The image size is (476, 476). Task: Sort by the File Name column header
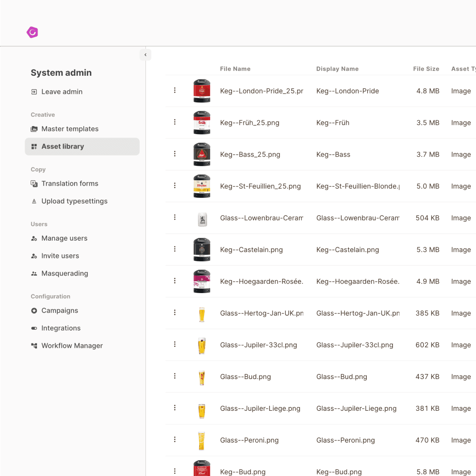pyautogui.click(x=235, y=69)
